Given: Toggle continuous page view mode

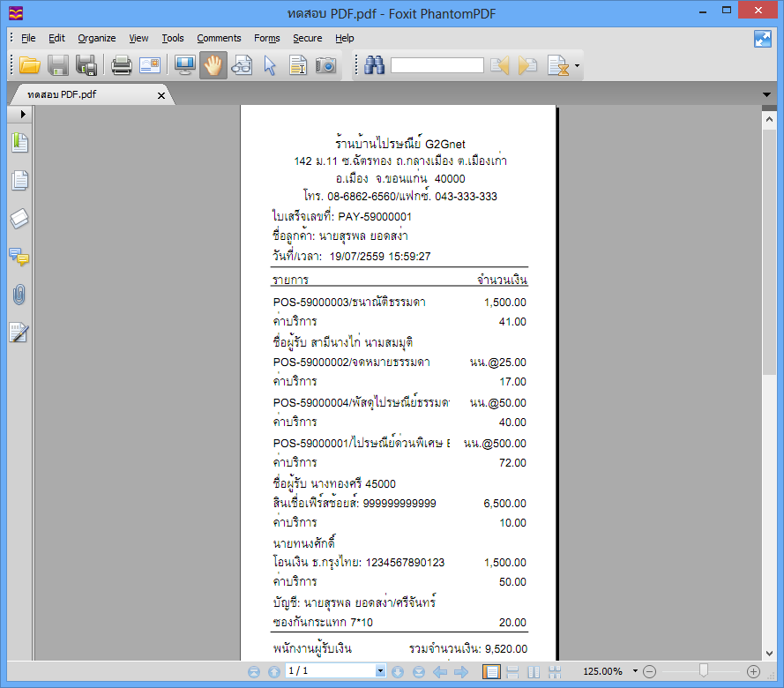Looking at the screenshot, I should point(512,671).
